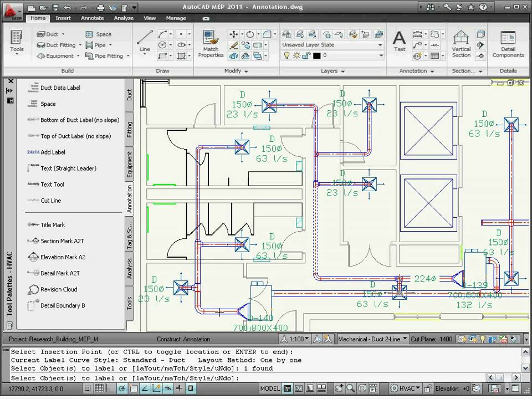Click the Erase tool icon
532x399 pixels.
[234, 45]
